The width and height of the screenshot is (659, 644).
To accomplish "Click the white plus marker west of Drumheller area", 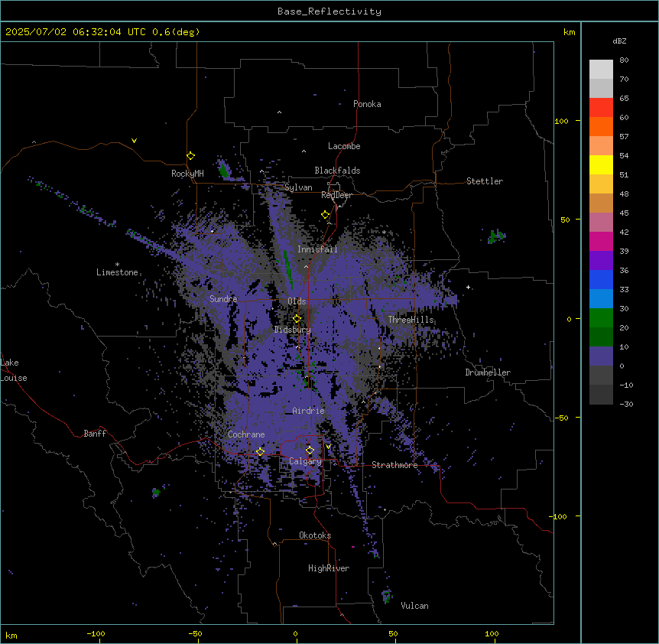I will [468, 287].
